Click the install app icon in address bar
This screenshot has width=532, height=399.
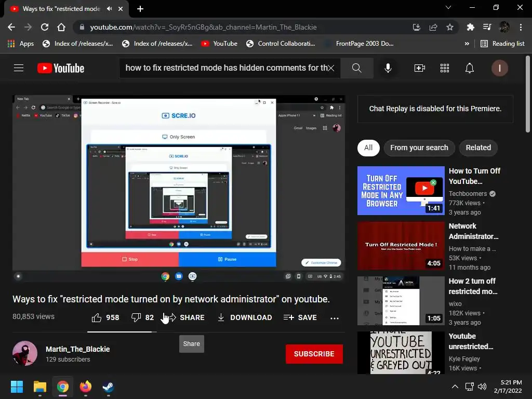click(x=416, y=27)
